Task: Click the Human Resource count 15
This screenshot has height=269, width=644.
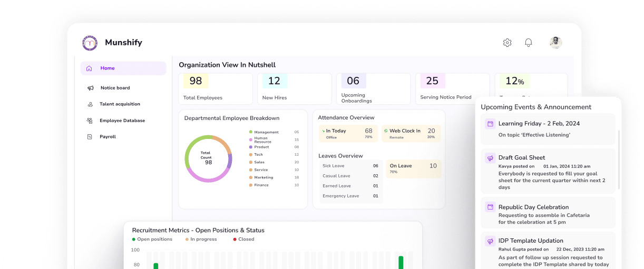Action: 297,140
